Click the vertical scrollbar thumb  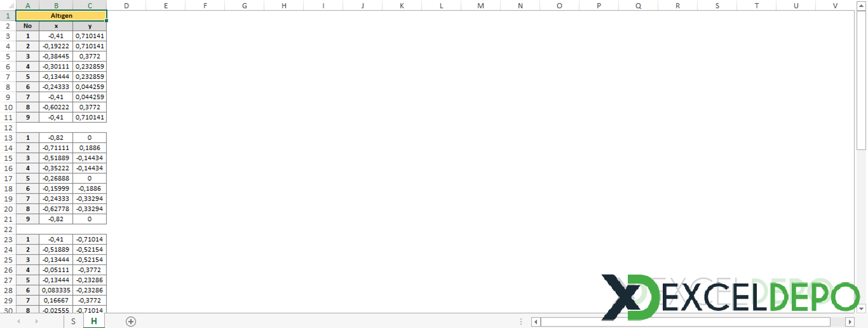coord(862,80)
